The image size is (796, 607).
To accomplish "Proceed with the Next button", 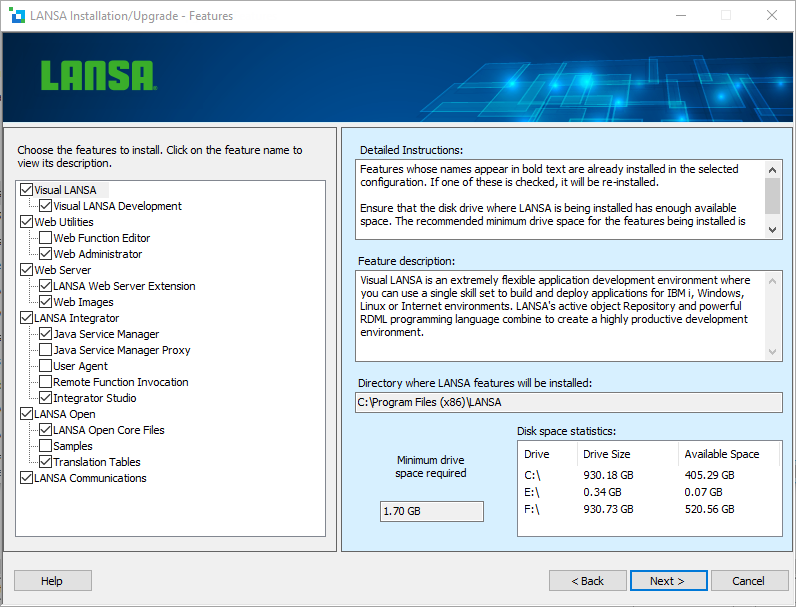I will [x=668, y=581].
